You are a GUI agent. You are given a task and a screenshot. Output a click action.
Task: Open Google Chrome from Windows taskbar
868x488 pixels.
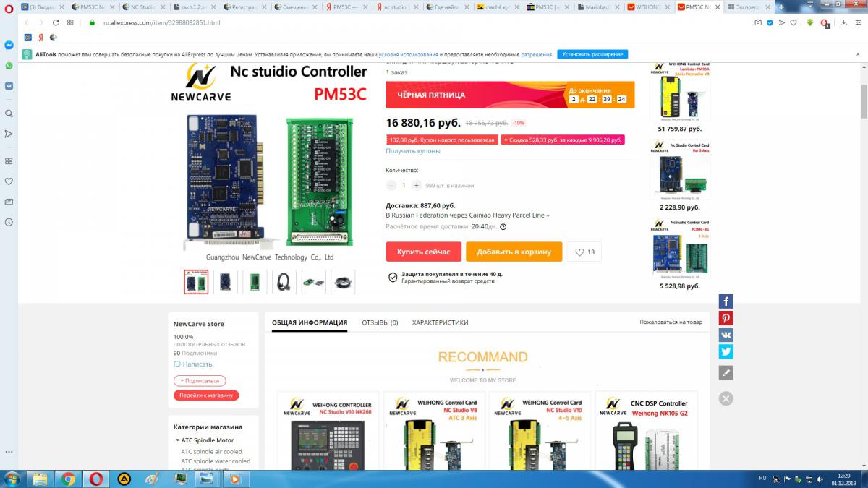point(68,479)
